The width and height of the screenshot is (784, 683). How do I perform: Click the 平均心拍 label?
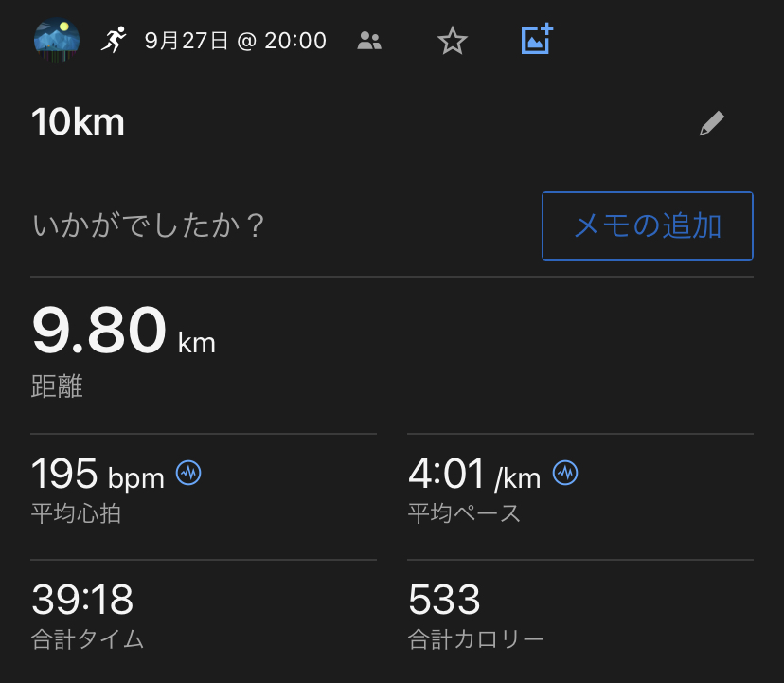pyautogui.click(x=76, y=513)
